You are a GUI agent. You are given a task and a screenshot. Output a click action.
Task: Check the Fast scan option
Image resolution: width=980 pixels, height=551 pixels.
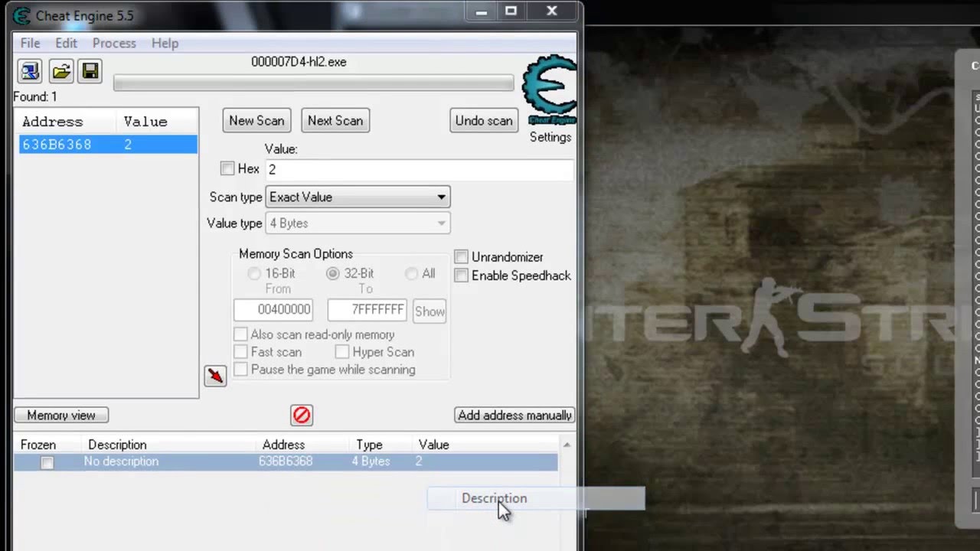pos(240,352)
